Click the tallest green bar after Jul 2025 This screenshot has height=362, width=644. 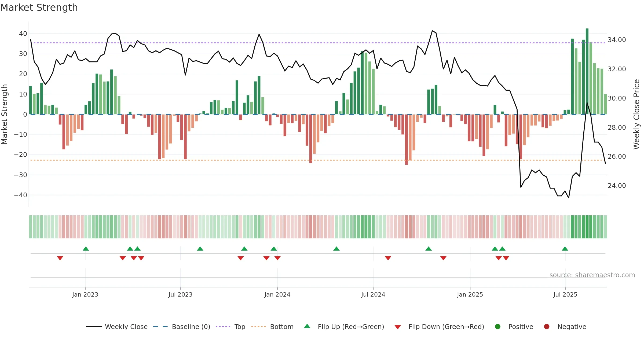pos(587,71)
